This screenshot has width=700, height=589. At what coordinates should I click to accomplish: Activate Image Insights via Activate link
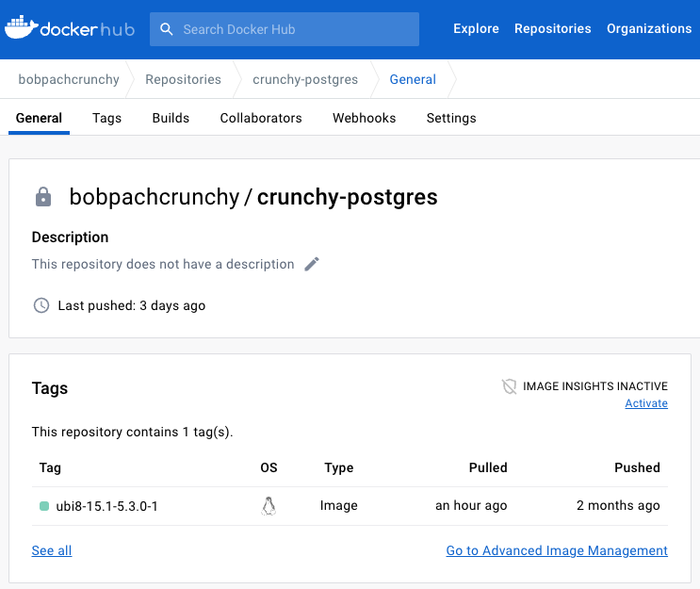point(646,403)
